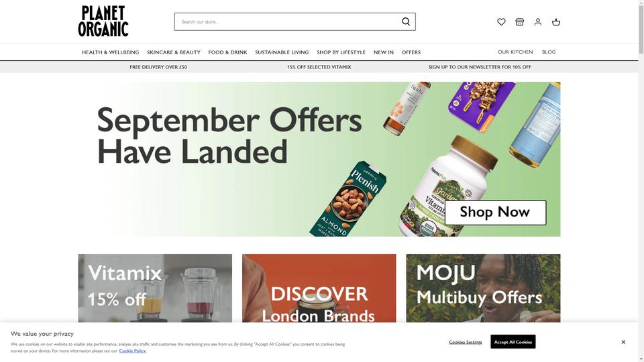The width and height of the screenshot is (644, 362).
Task: Go to Planet Organic home logo
Action: click(103, 21)
